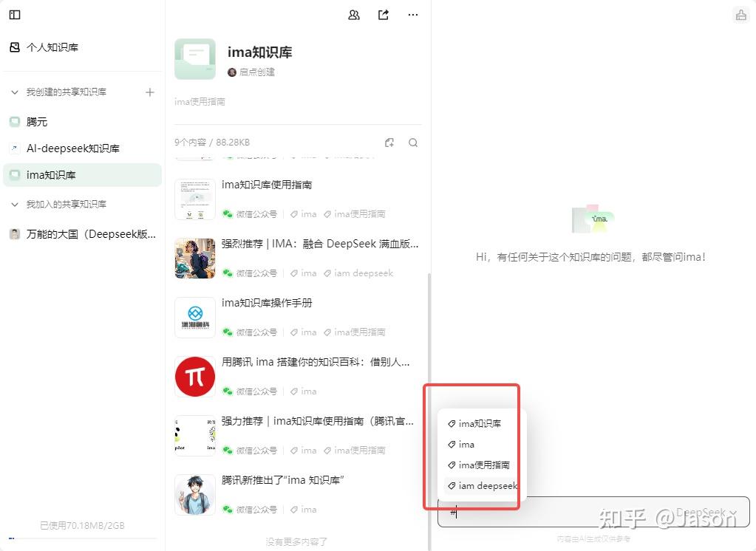Click the plus icon beside 我创建的共享知识库
The height and width of the screenshot is (551, 756).
[x=150, y=92]
